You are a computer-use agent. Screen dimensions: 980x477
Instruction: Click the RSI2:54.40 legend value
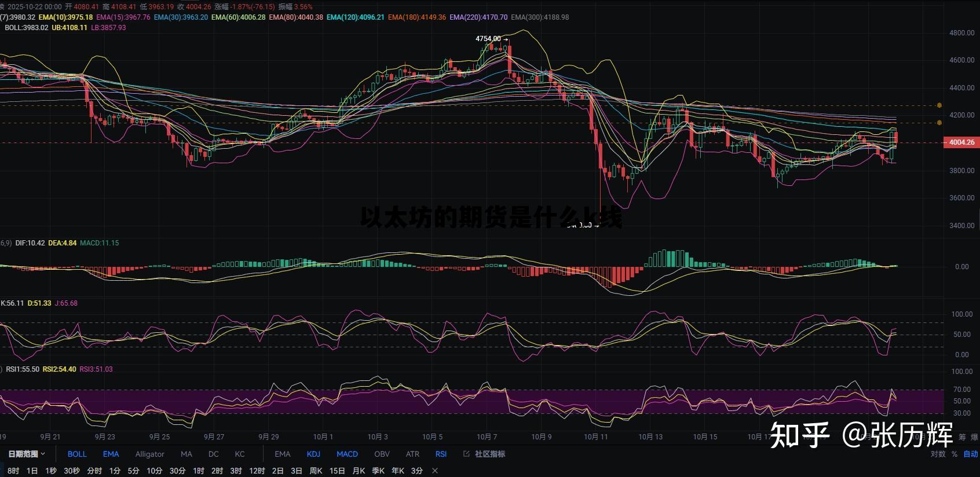pyautogui.click(x=59, y=369)
